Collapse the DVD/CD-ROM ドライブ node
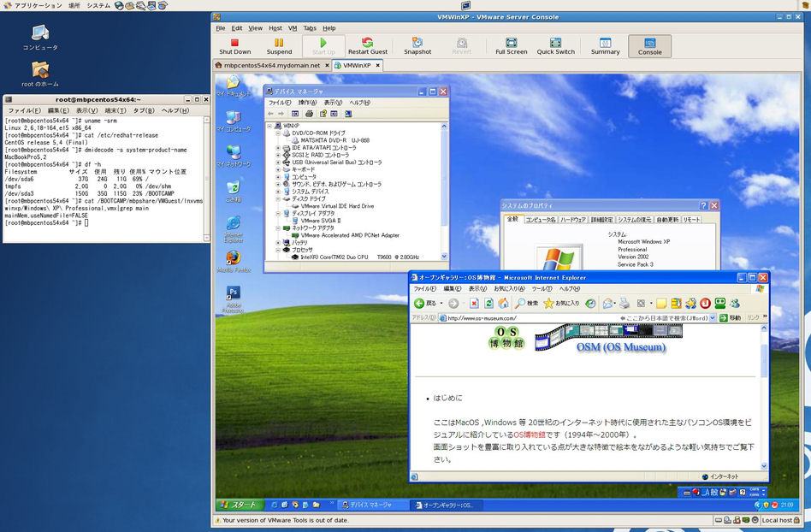The image size is (811, 532). [x=278, y=133]
